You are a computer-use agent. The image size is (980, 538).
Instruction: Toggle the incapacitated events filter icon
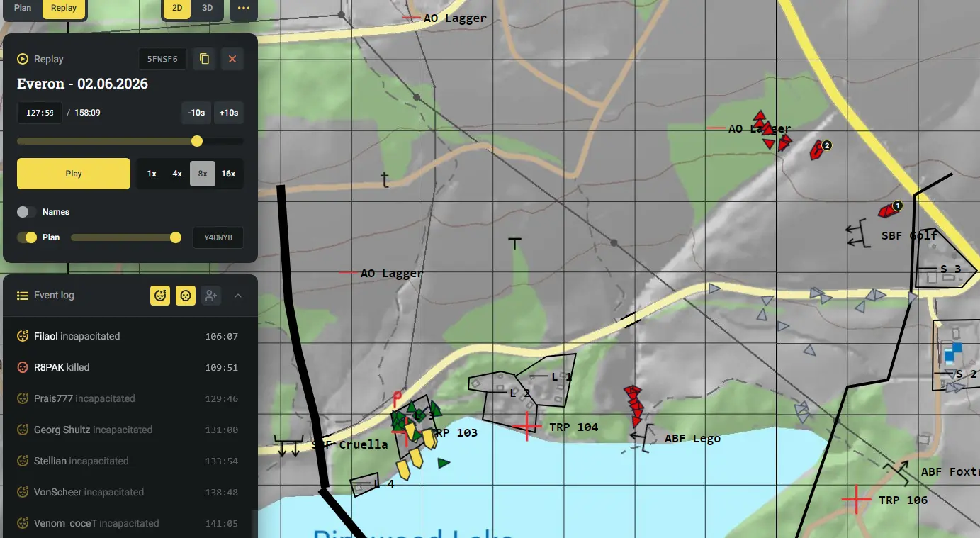tap(160, 296)
